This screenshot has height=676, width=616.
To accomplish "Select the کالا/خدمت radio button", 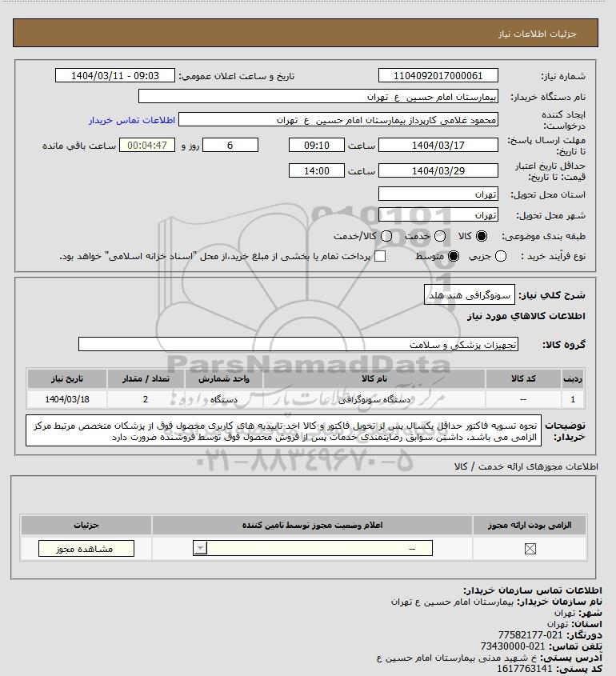I will (x=386, y=236).
